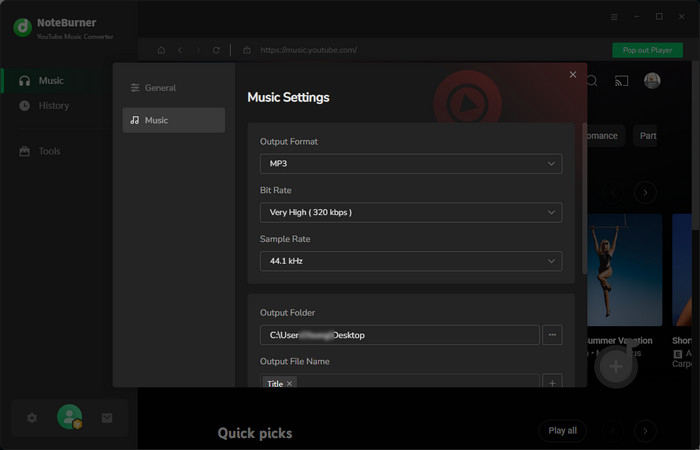Viewport: 700px width, 450px height.
Task: Click the home icon in the browser bar
Action: (161, 49)
